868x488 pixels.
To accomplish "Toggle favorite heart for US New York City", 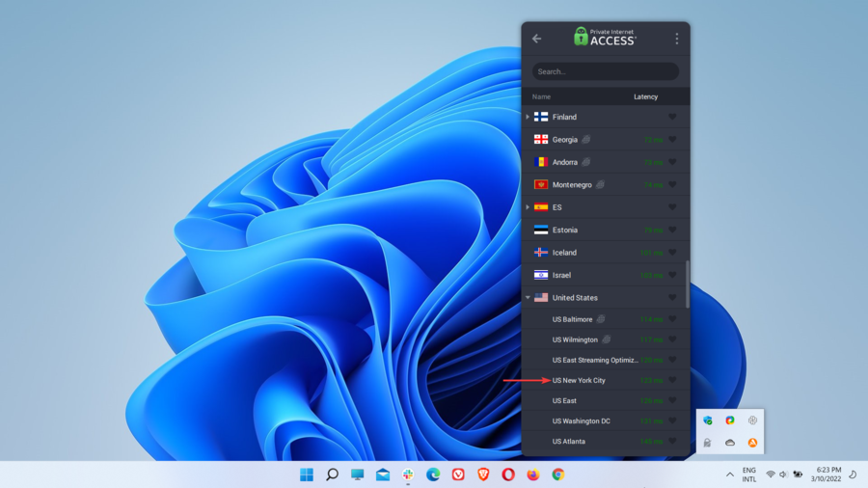I will (672, 381).
